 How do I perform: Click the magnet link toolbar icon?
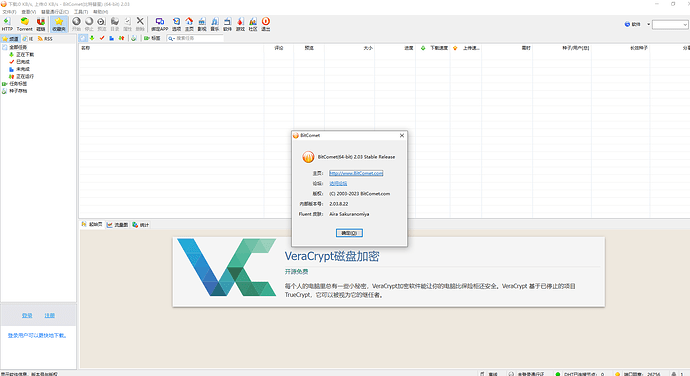[40, 24]
